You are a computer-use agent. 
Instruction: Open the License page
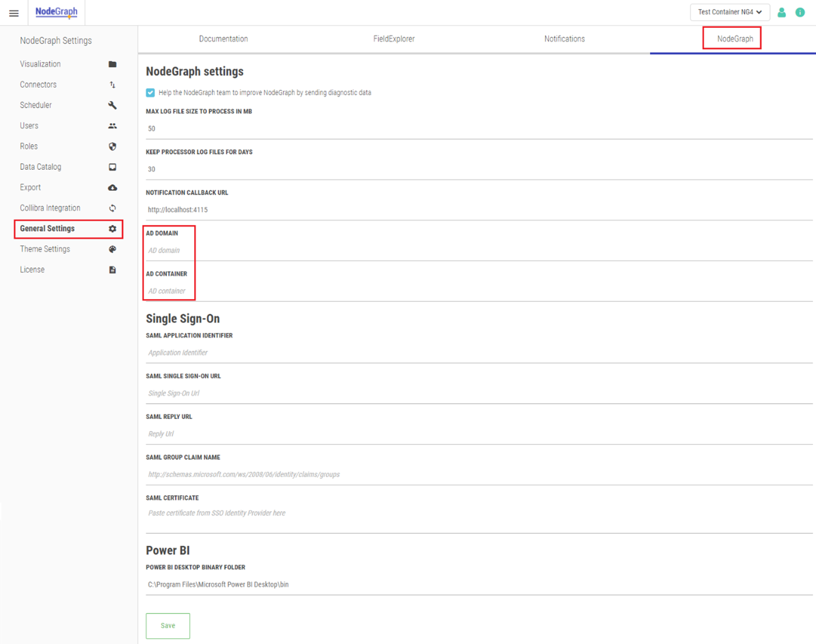point(32,270)
